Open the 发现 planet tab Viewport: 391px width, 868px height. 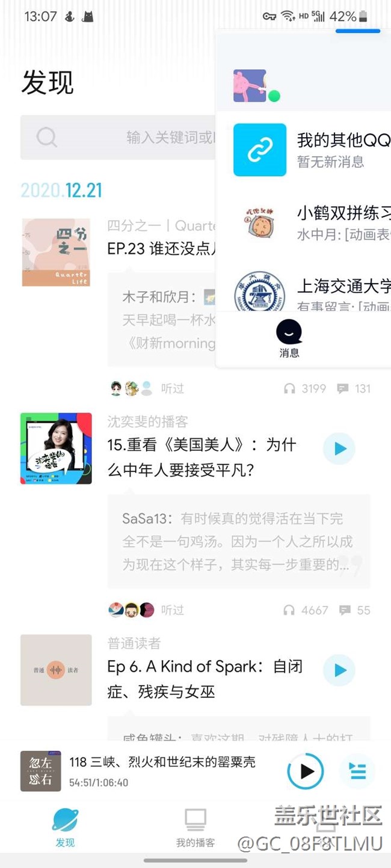click(65, 827)
